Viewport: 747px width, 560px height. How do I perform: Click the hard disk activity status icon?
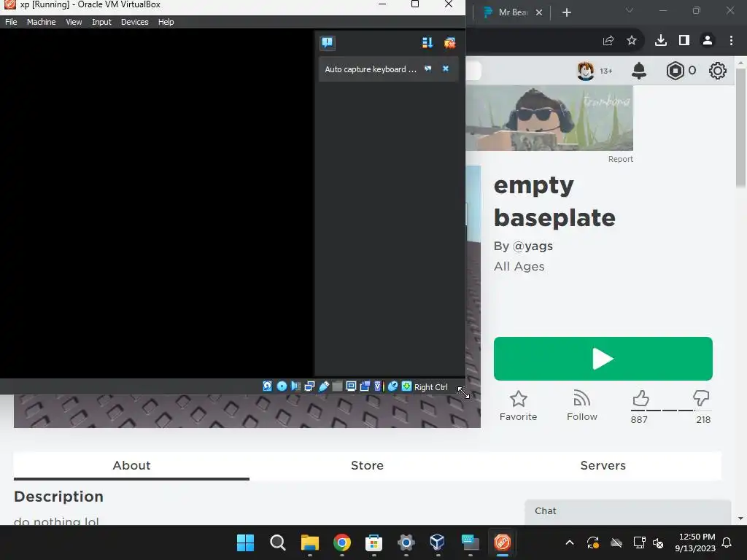[x=267, y=386]
